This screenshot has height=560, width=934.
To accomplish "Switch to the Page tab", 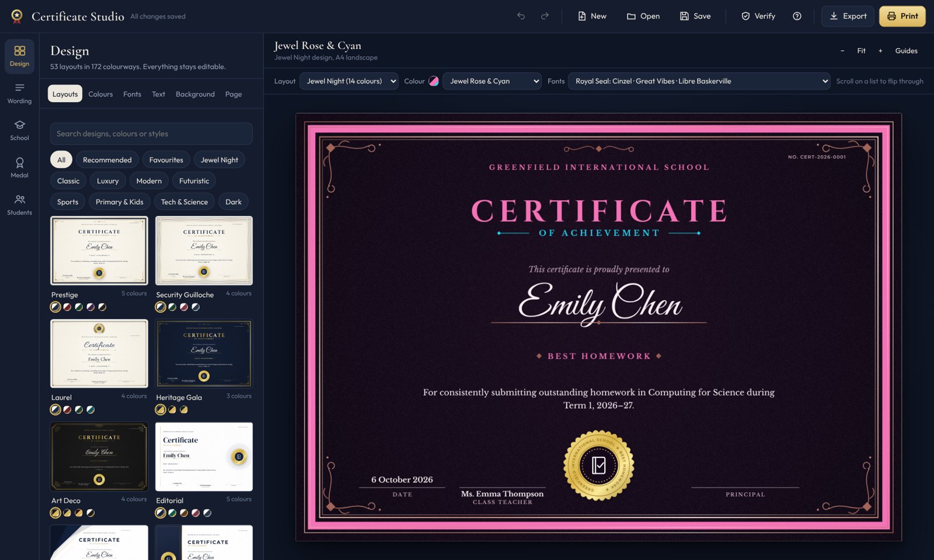I will pos(233,94).
